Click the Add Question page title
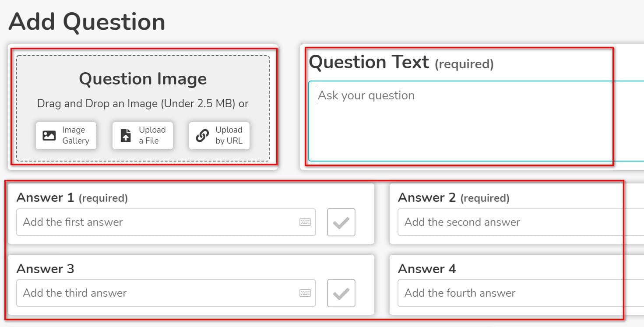This screenshot has height=327, width=644. click(87, 22)
